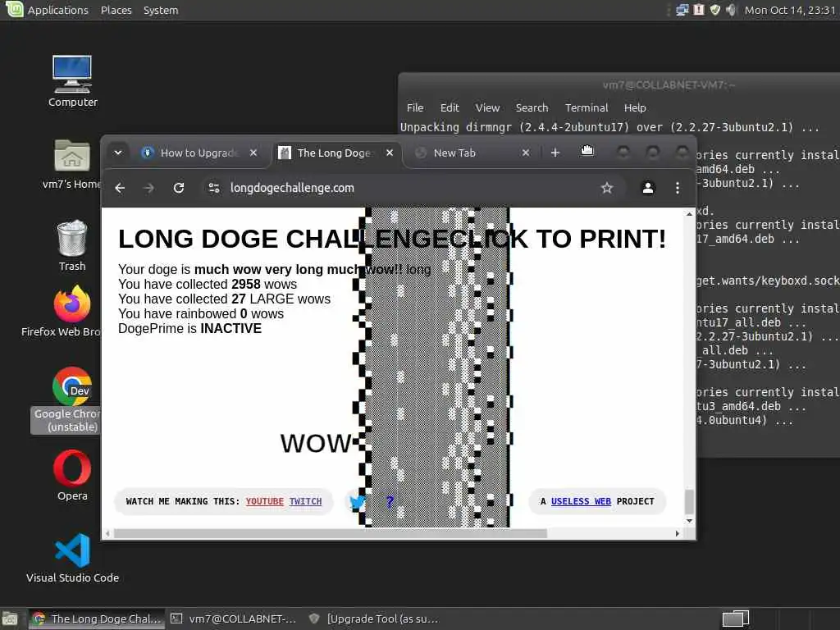Switch to The Long Doge Chal... taskbar item

tap(97, 619)
